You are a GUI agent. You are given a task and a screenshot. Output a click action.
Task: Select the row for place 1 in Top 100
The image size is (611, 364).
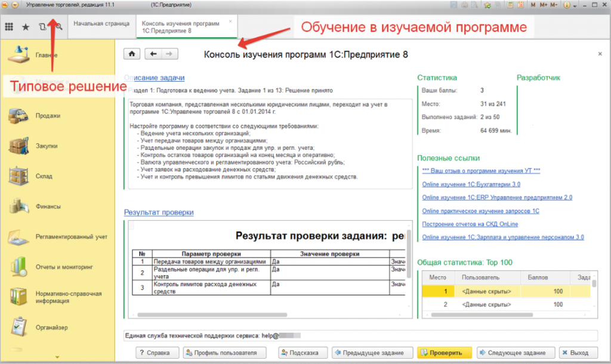point(506,291)
